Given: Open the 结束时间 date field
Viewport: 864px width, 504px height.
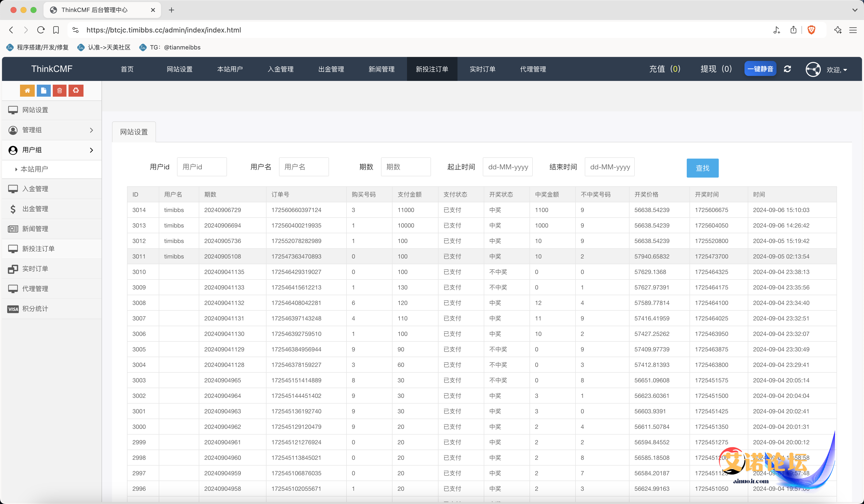Looking at the screenshot, I should [609, 167].
